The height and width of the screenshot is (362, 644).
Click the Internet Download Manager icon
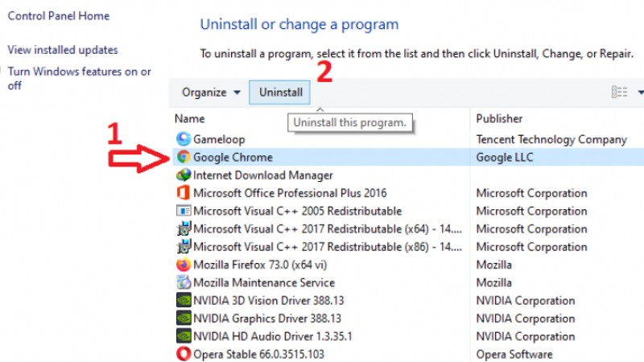pyautogui.click(x=184, y=175)
